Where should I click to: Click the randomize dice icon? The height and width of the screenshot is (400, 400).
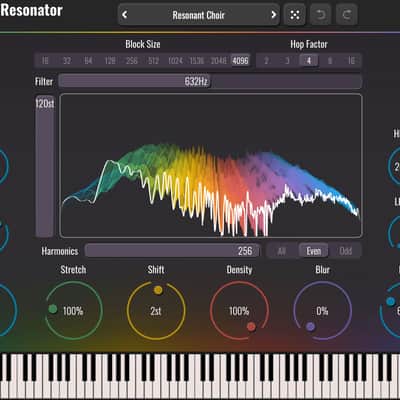pos(295,15)
